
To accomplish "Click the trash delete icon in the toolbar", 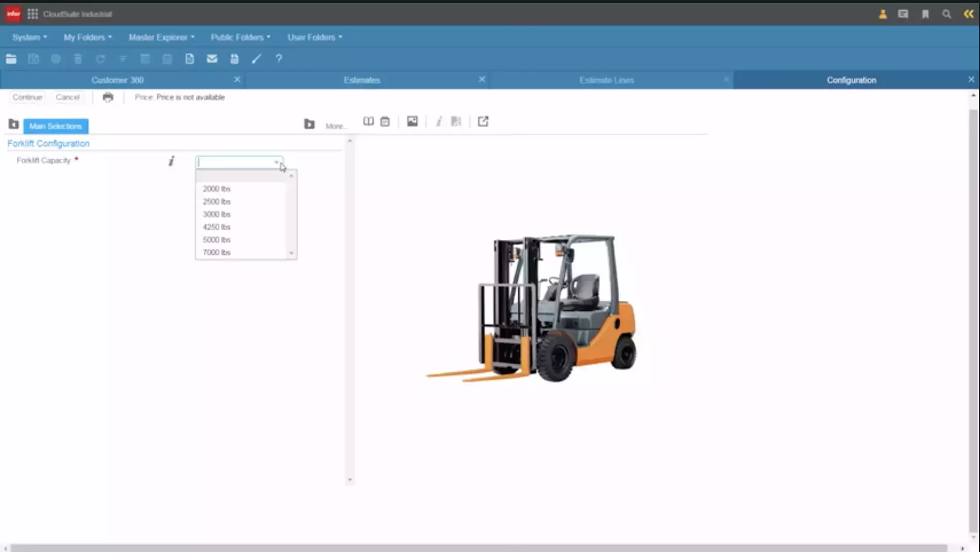I will click(78, 59).
